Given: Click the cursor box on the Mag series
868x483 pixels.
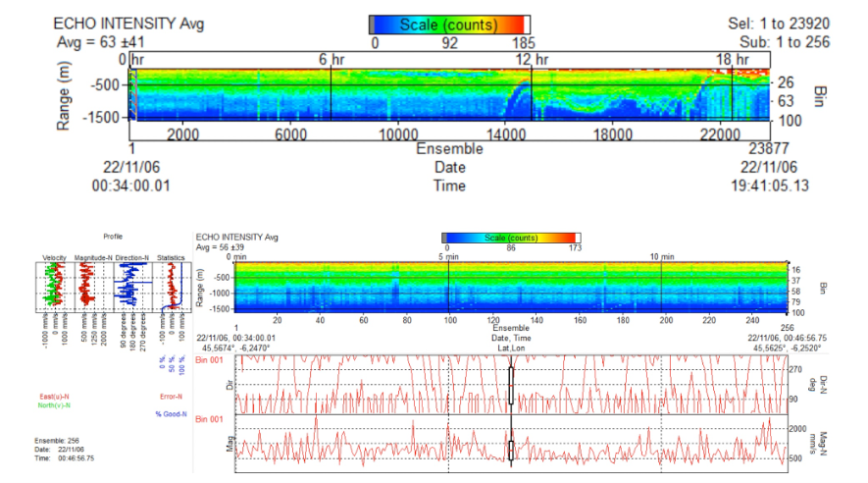Looking at the screenshot, I should tap(511, 450).
